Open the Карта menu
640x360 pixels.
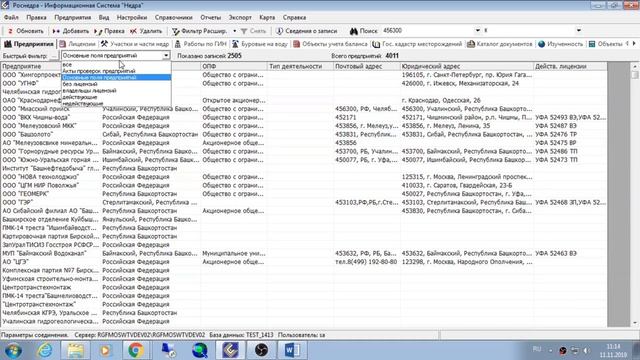[x=267, y=18]
